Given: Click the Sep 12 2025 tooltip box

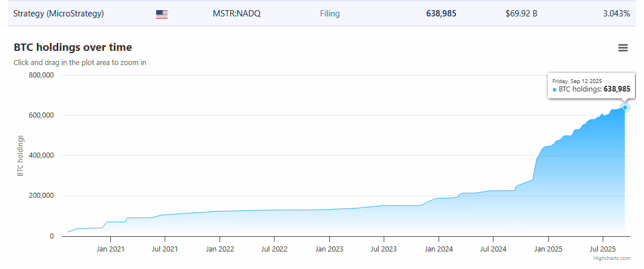Looking at the screenshot, I should click(x=591, y=85).
